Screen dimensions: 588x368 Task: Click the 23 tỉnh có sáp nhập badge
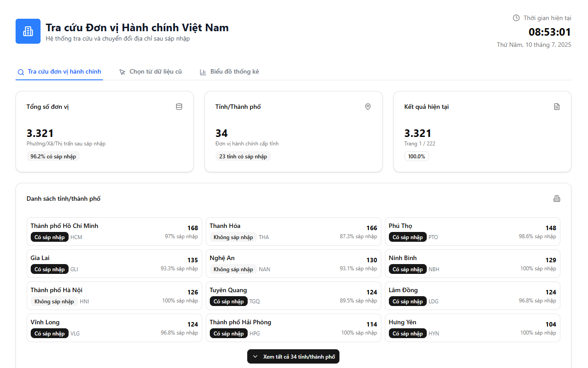[x=243, y=157]
